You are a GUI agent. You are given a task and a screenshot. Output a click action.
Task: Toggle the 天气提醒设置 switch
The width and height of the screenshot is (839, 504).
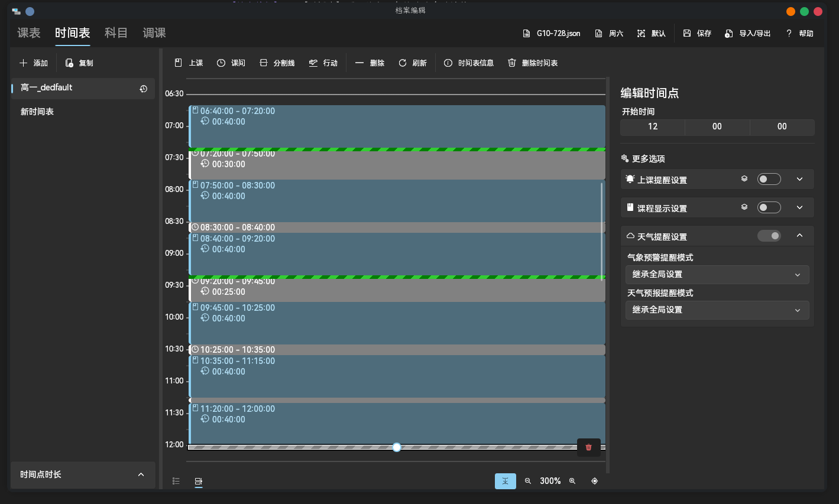[769, 236]
